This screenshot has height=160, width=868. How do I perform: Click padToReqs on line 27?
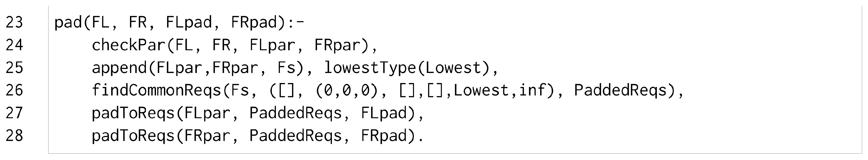point(133,113)
